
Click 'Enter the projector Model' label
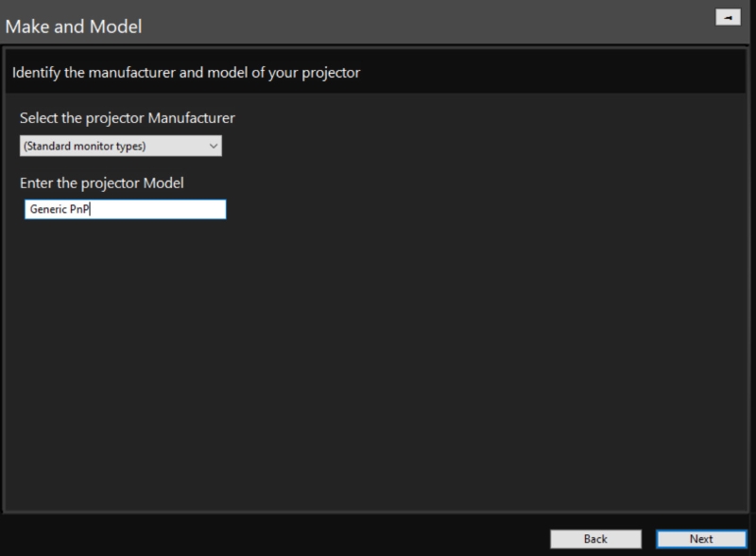(x=102, y=182)
